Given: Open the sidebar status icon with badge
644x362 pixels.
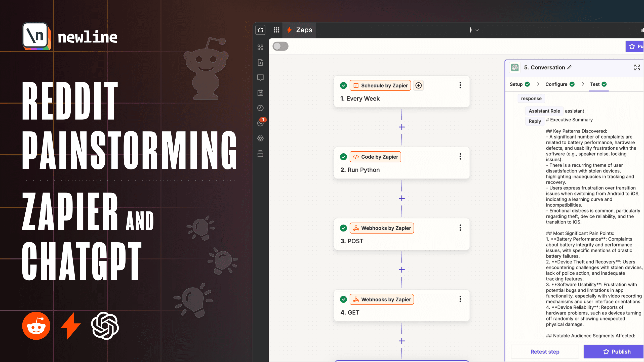Looking at the screenshot, I should point(261,122).
